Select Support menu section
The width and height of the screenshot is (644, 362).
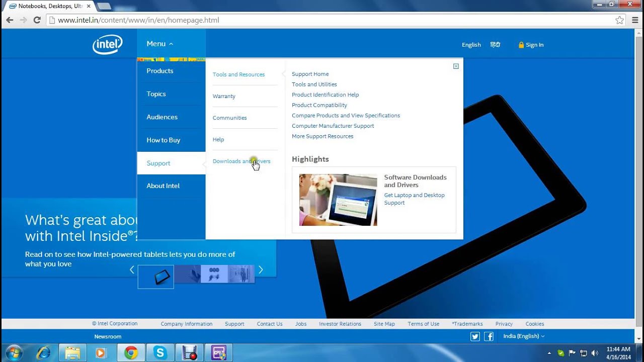[171, 163]
